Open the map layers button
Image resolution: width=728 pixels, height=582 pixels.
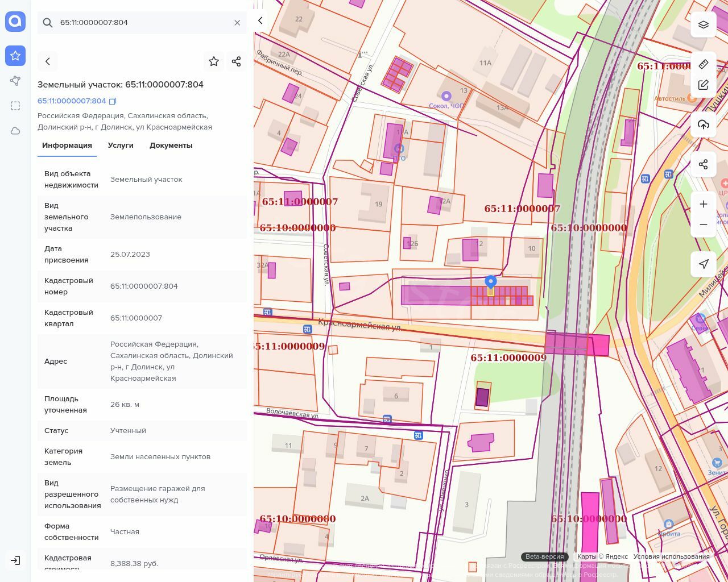click(704, 24)
